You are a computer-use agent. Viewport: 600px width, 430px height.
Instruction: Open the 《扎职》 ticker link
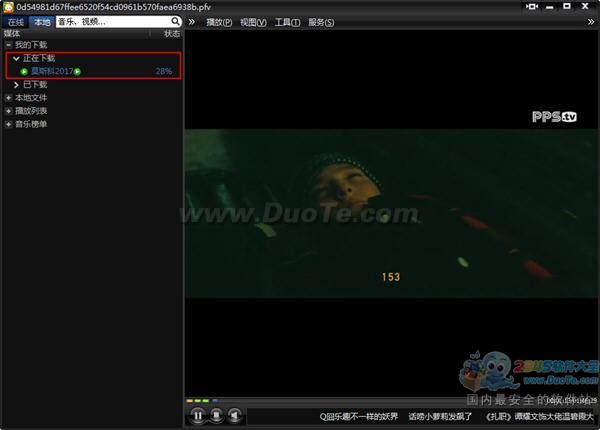click(x=539, y=416)
